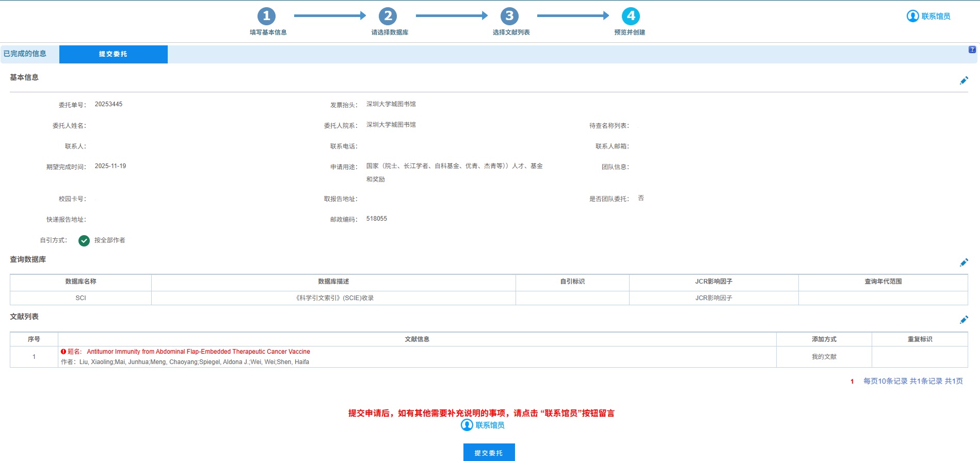This screenshot has width=980, height=461.
Task: Click step 1 circle for basic info
Action: (x=266, y=16)
